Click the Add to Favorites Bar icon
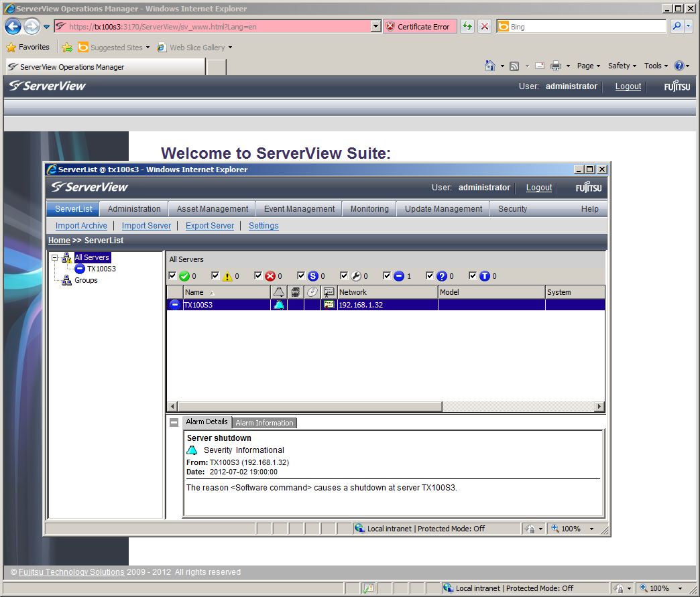The width and height of the screenshot is (700, 597). [x=67, y=48]
